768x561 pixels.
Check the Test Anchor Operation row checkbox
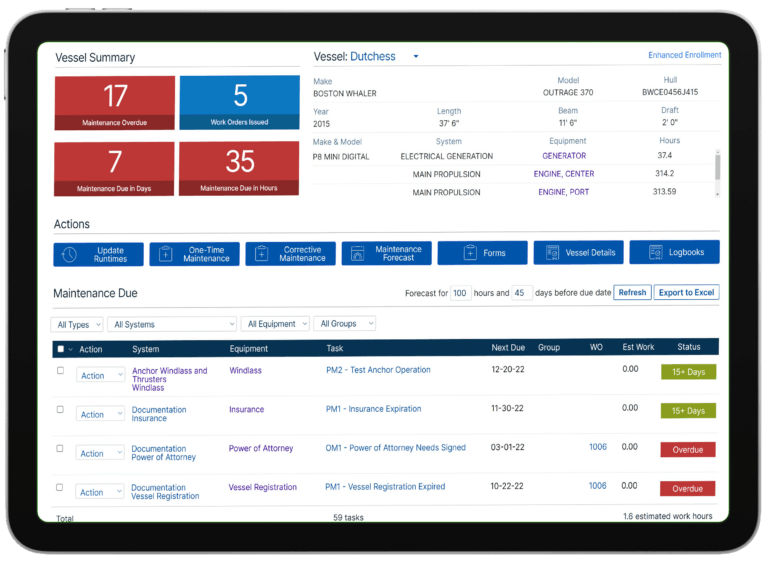click(60, 370)
